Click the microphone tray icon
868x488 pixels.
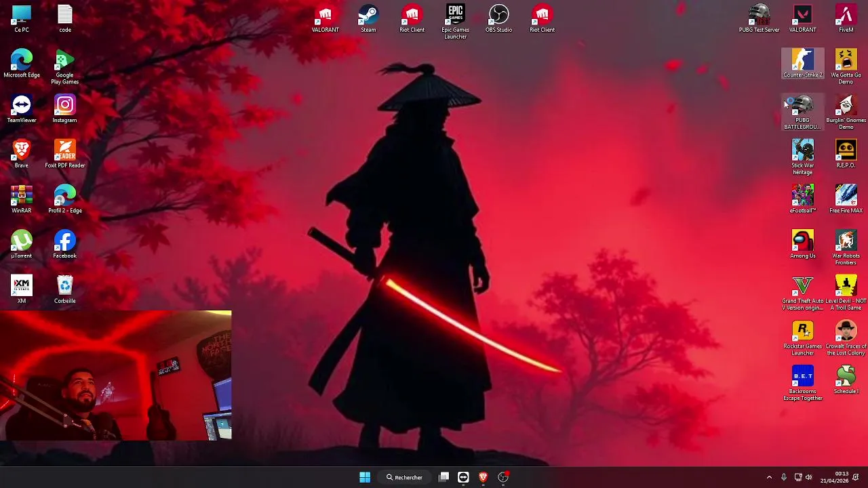click(x=783, y=477)
